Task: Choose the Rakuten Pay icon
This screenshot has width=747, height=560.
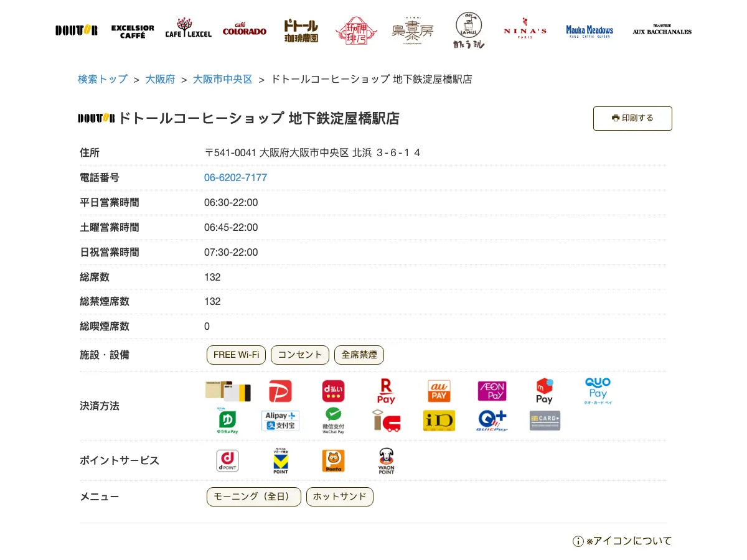Action: pyautogui.click(x=386, y=391)
